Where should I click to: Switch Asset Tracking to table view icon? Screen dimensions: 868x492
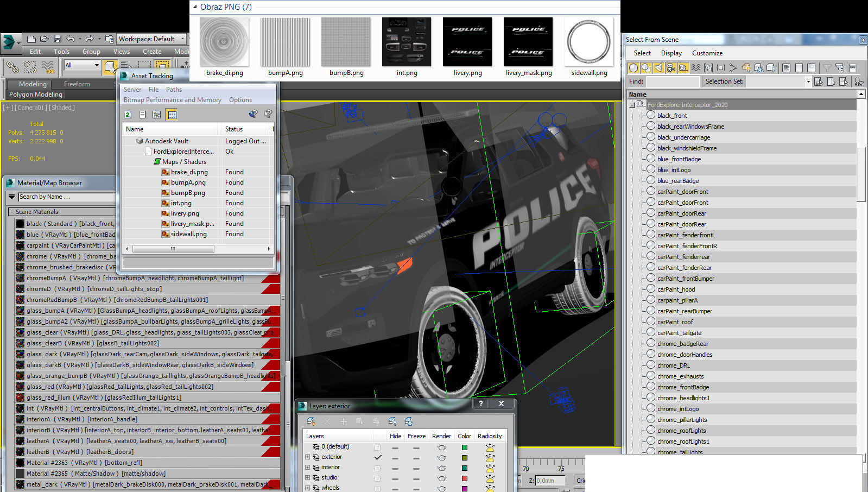click(x=172, y=115)
